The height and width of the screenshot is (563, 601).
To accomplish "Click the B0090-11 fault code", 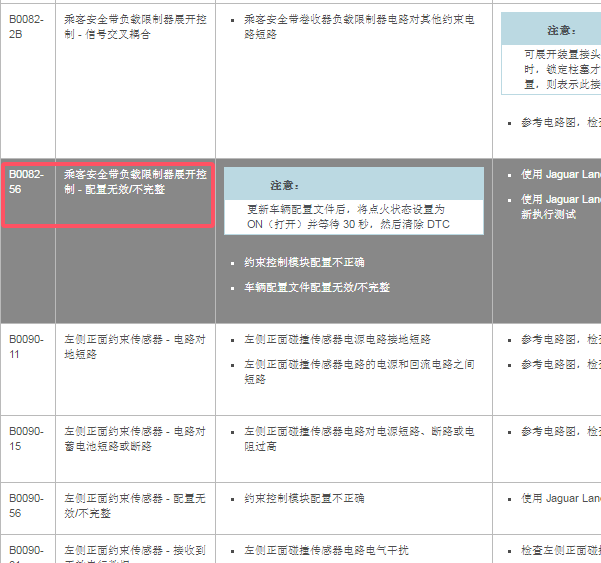I will point(26,346).
